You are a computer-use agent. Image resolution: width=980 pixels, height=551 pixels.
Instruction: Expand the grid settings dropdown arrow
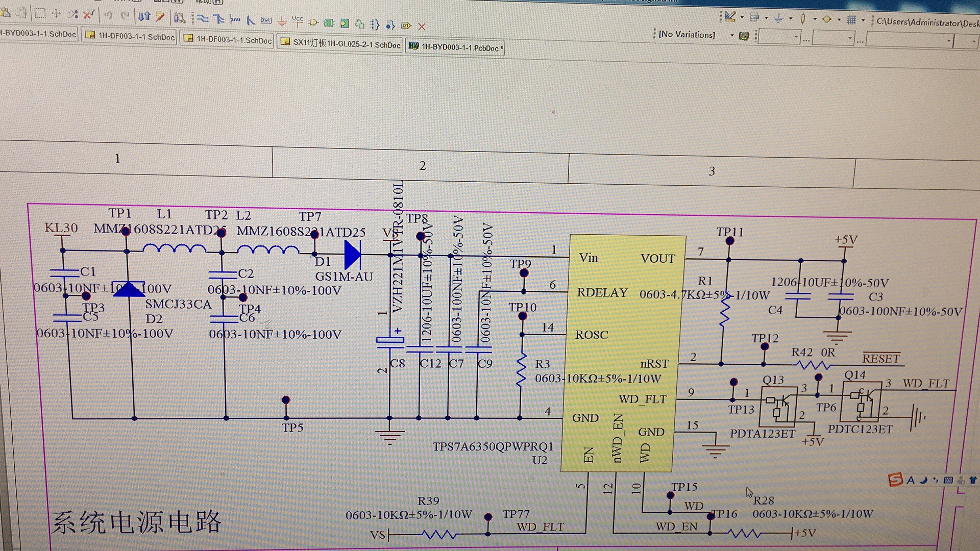click(x=864, y=20)
